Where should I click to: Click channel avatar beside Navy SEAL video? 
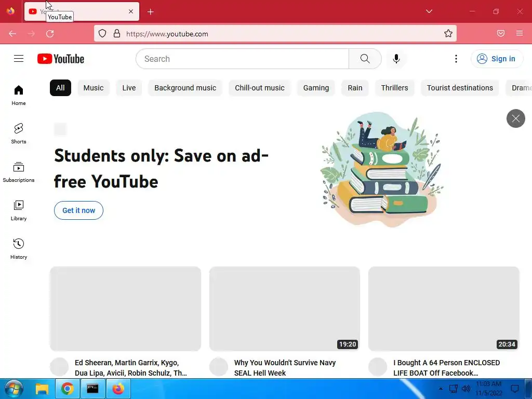point(219,367)
